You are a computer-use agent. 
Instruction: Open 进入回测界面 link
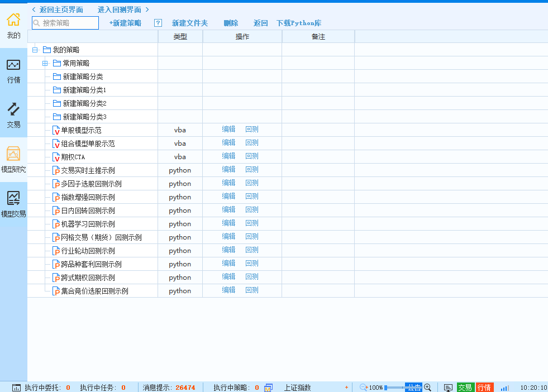123,9
